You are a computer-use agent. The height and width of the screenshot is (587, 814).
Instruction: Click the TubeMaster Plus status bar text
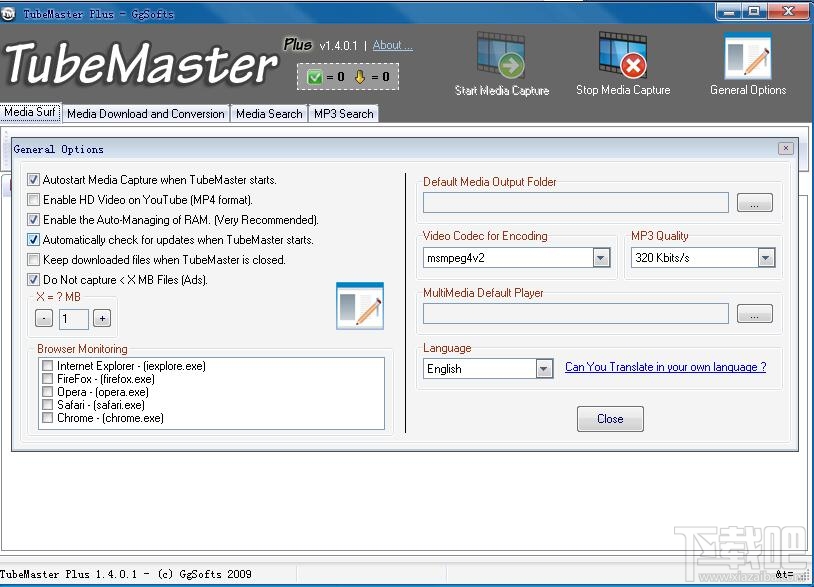point(126,574)
